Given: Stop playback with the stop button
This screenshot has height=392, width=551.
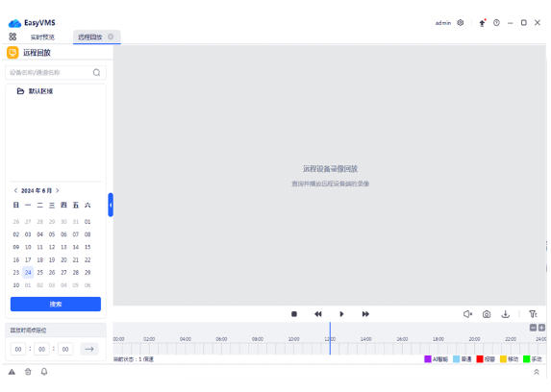Looking at the screenshot, I should click(x=294, y=314).
